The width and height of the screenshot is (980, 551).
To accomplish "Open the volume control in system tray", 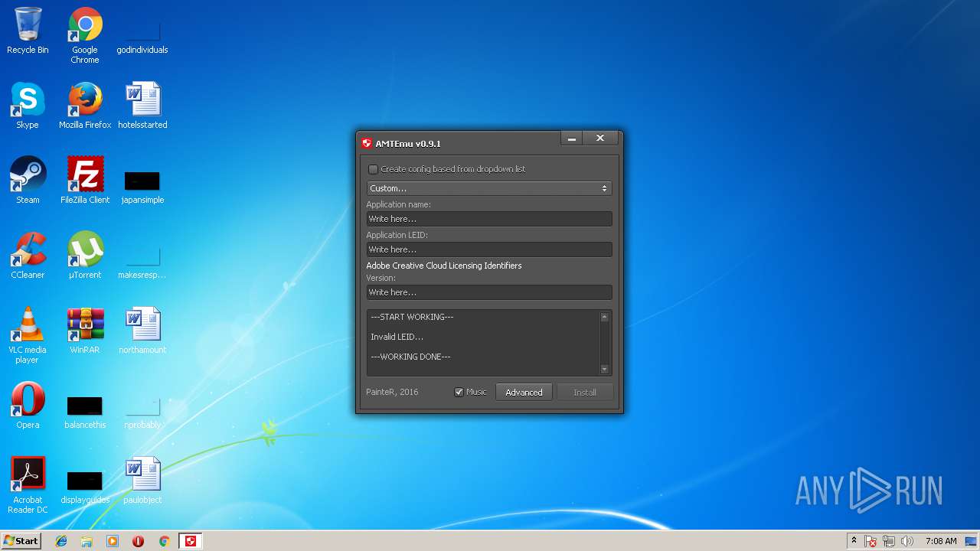I will pyautogui.click(x=907, y=541).
